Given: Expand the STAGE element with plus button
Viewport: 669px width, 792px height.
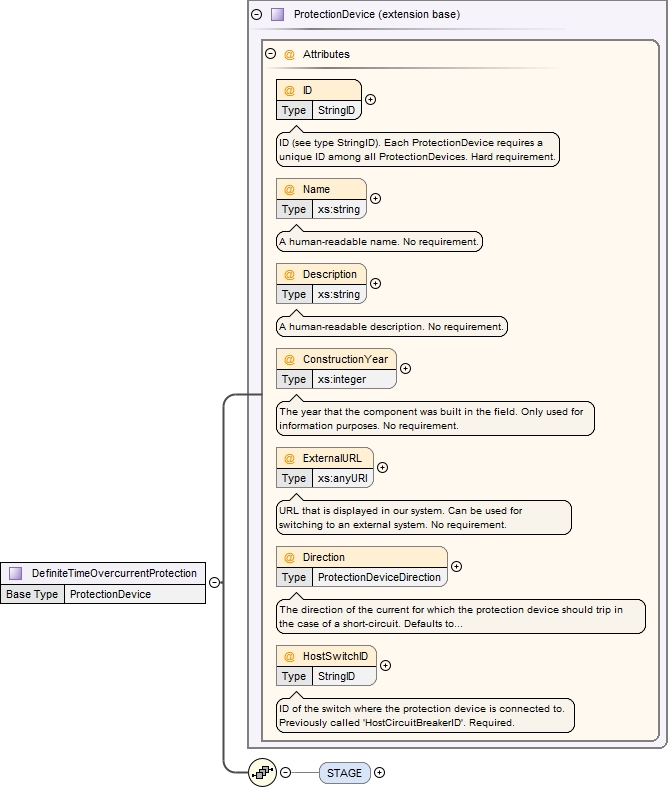Looking at the screenshot, I should 379,772.
